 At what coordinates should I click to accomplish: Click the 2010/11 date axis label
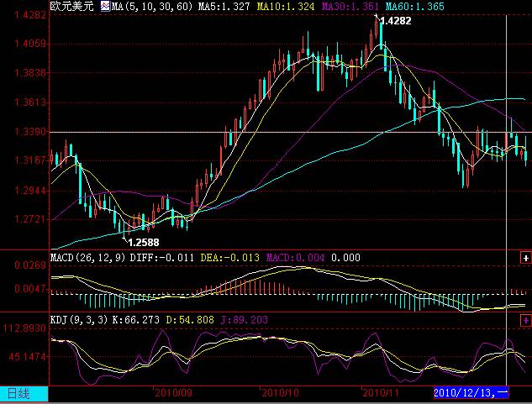point(381,393)
